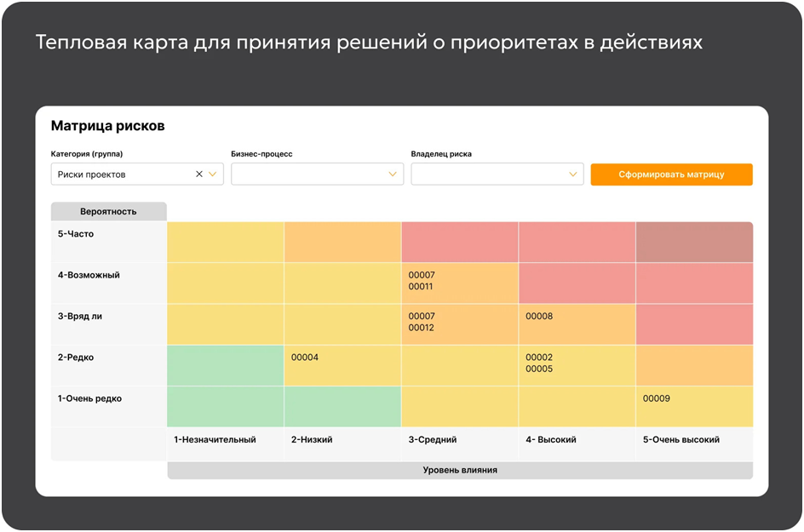Viewport: 804px width, 532px height.
Task: Click the Риски проектов category field text
Action: [x=92, y=174]
